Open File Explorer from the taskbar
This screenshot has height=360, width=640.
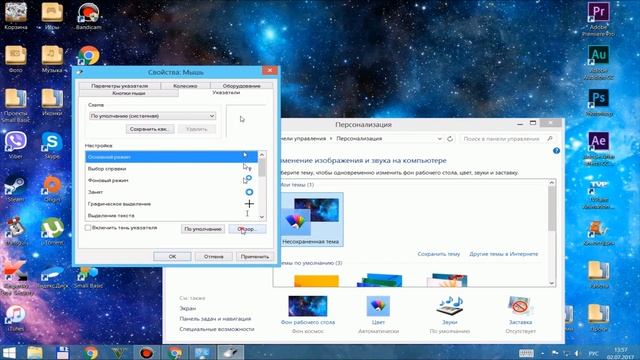(35, 353)
